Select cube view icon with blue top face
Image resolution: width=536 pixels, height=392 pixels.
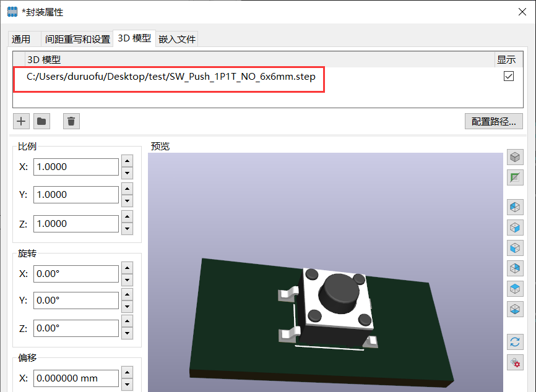[514, 288]
